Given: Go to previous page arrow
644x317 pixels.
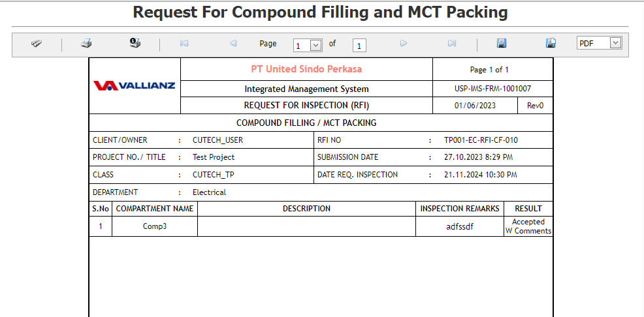Looking at the screenshot, I should [x=233, y=44].
